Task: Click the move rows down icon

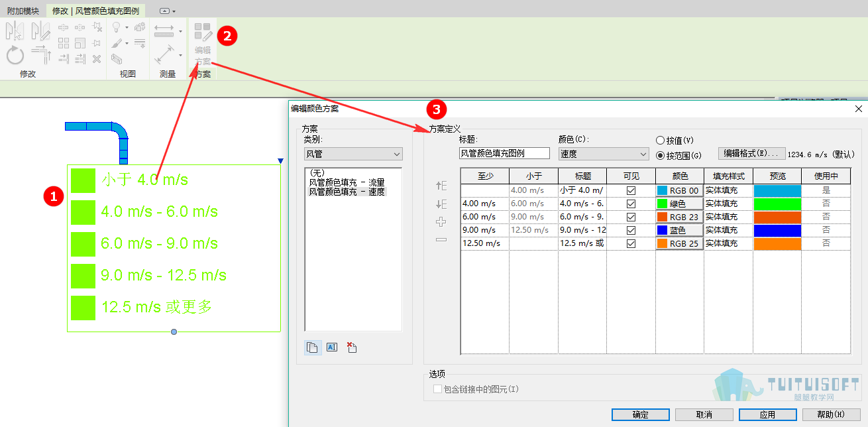Action: coord(441,204)
